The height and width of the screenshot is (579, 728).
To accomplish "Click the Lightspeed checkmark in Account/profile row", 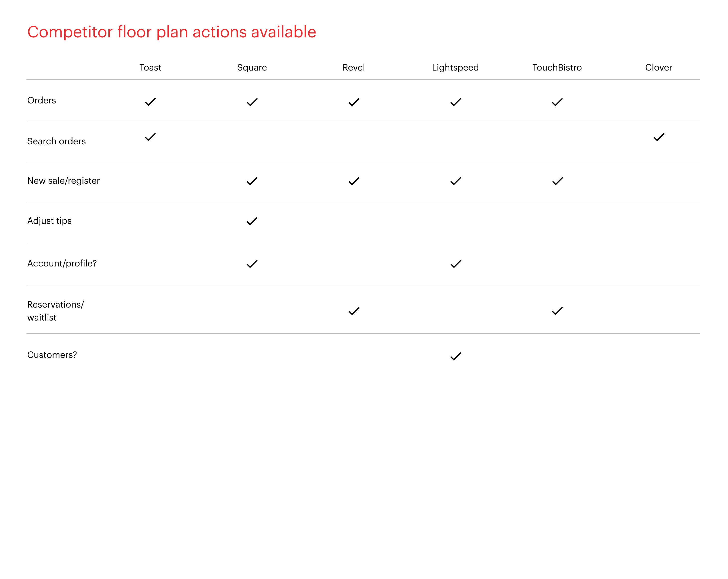I will click(x=456, y=264).
